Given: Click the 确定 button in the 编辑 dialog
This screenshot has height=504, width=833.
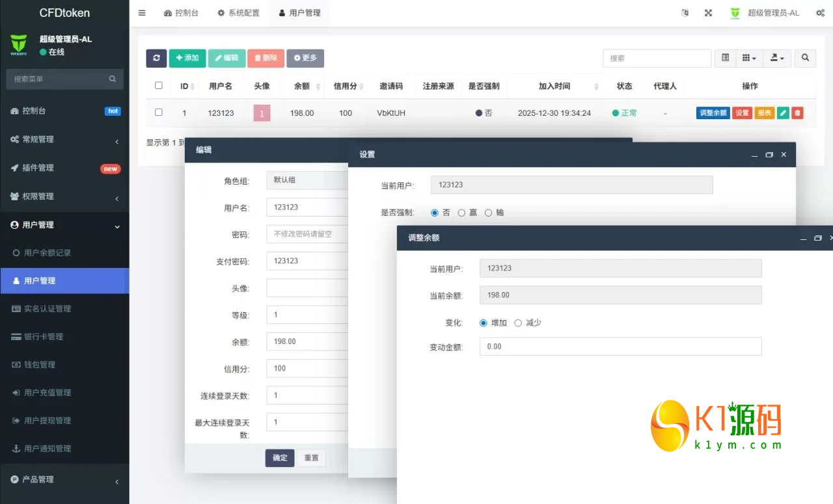Looking at the screenshot, I should click(279, 457).
